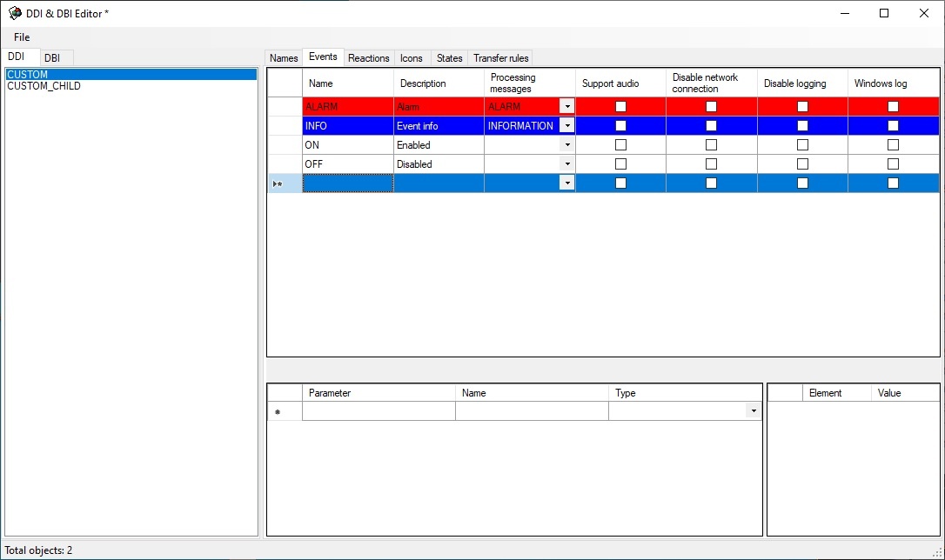Viewport: 945px width, 560px height.
Task: Open Processing messages dropdown for ON row
Action: click(567, 145)
